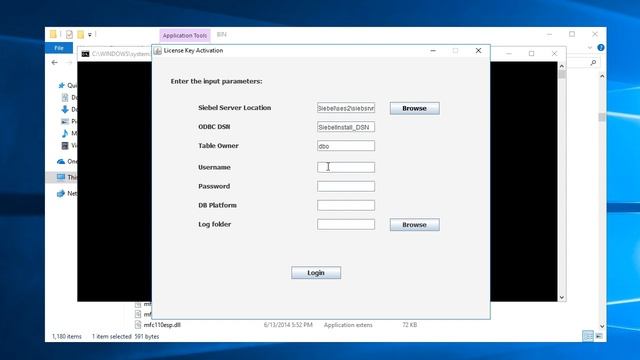Image resolution: width=640 pixels, height=360 pixels.
Task: Click into the Username field
Action: click(x=346, y=167)
